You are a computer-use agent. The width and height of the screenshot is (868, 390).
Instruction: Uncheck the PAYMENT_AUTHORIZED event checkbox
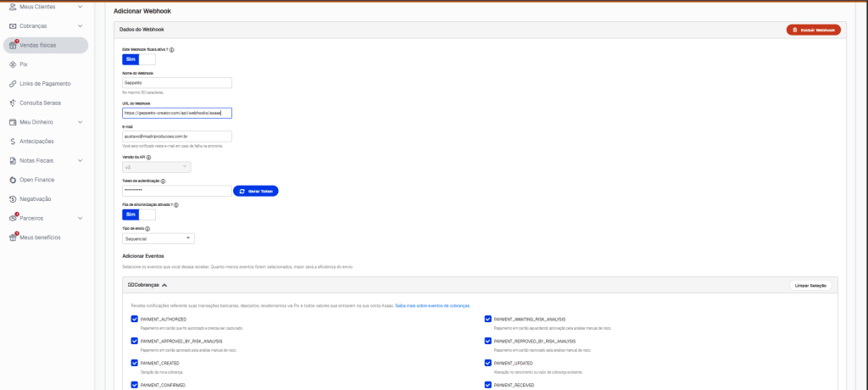(135, 319)
